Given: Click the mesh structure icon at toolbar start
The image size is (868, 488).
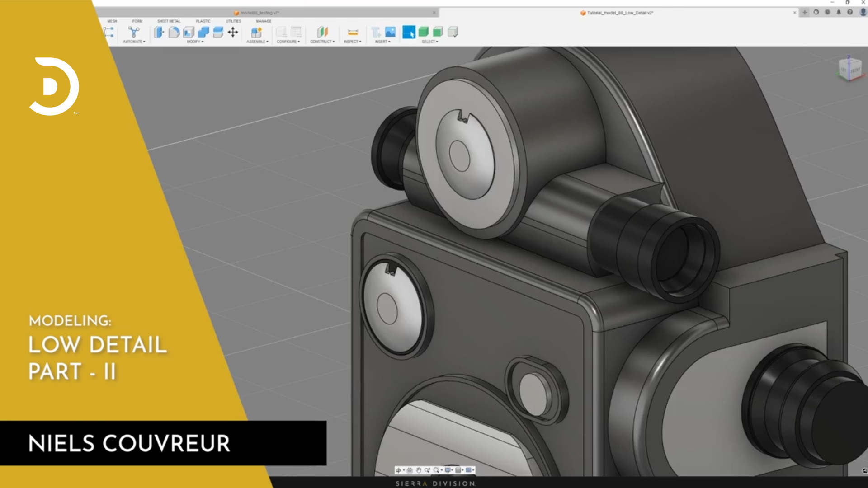Looking at the screenshot, I should 108,32.
